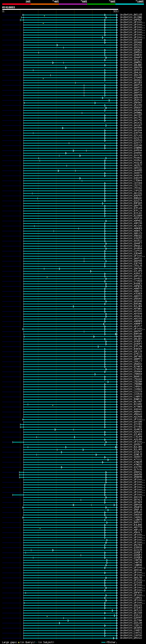Select the UniRef100_C5MHS9 label
Screen dimensions: 146x644
pyautogui.click(x=131, y=374)
